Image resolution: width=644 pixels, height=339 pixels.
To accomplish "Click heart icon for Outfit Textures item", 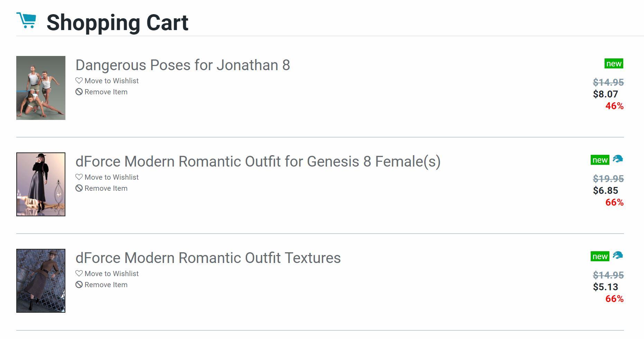I will (x=79, y=273).
